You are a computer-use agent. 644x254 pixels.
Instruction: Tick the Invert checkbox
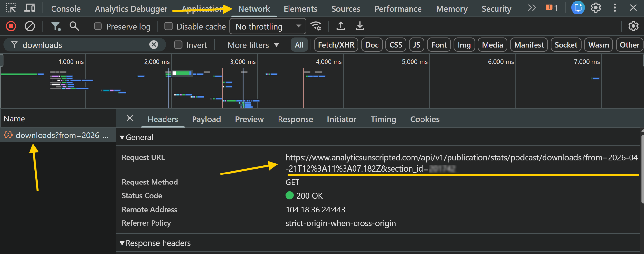[178, 45]
